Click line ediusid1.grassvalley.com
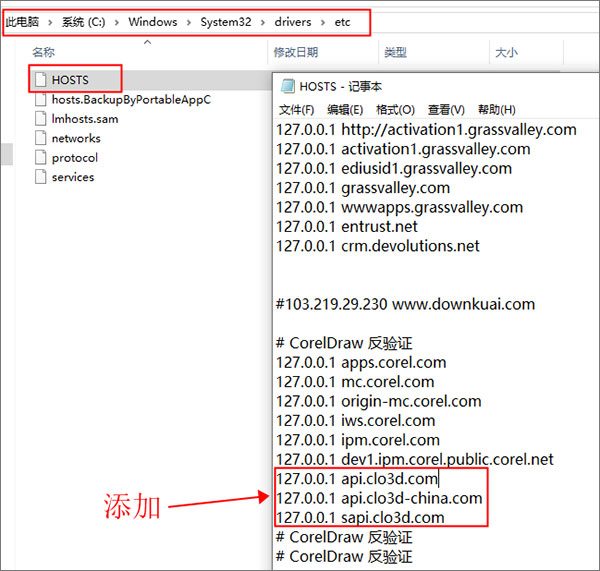The height and width of the screenshot is (571, 600). (394, 169)
